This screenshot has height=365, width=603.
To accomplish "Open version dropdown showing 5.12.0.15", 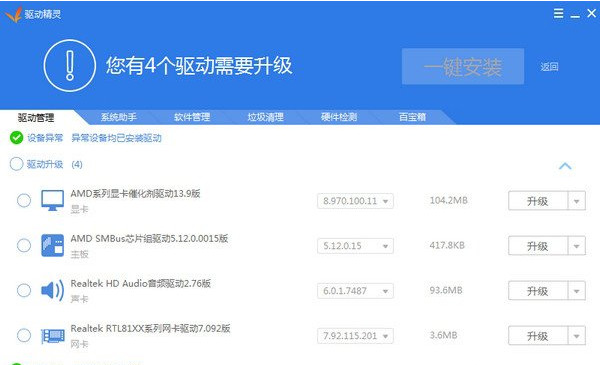I will click(x=355, y=246).
